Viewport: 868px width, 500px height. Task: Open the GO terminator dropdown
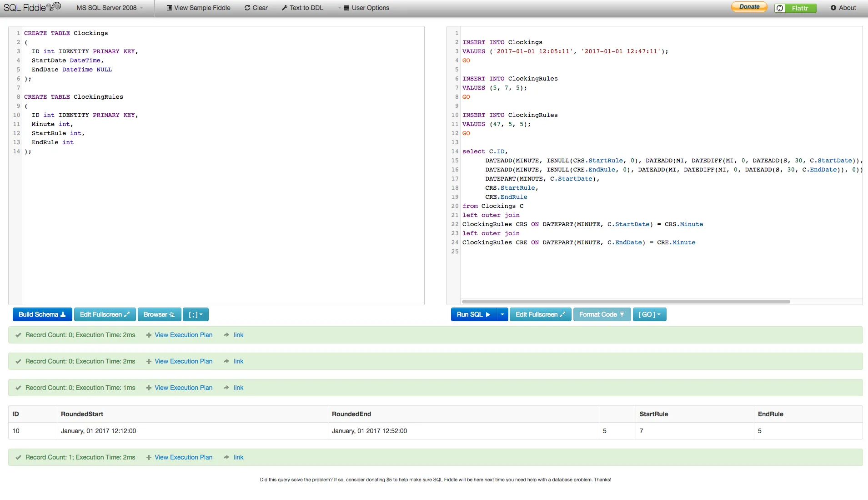tap(649, 314)
